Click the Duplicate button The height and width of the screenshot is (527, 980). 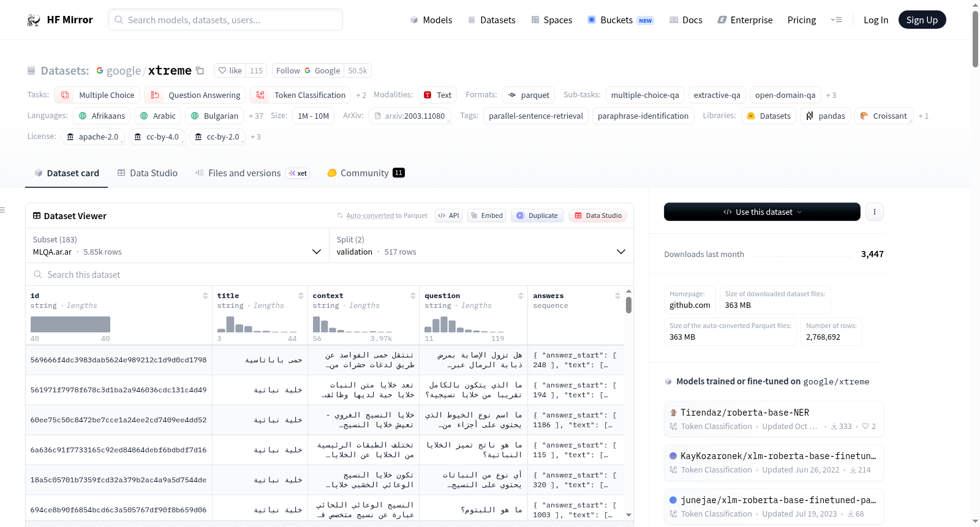(537, 215)
